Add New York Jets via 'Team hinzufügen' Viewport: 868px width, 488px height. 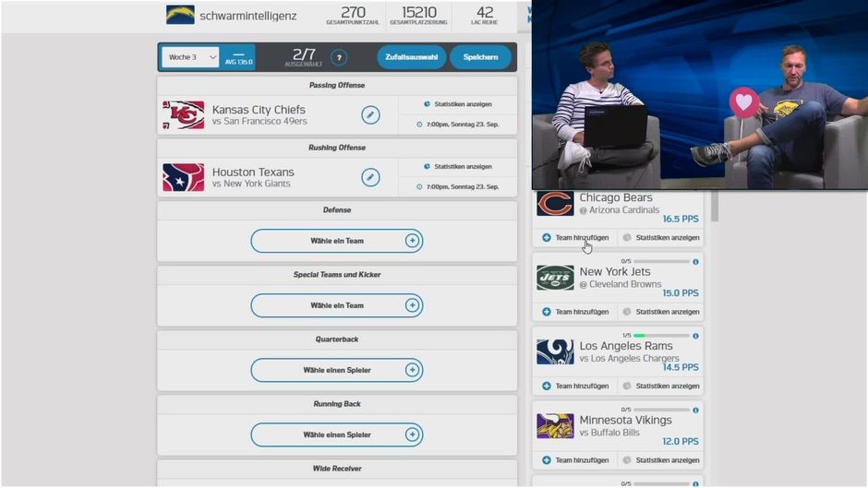pyautogui.click(x=575, y=312)
